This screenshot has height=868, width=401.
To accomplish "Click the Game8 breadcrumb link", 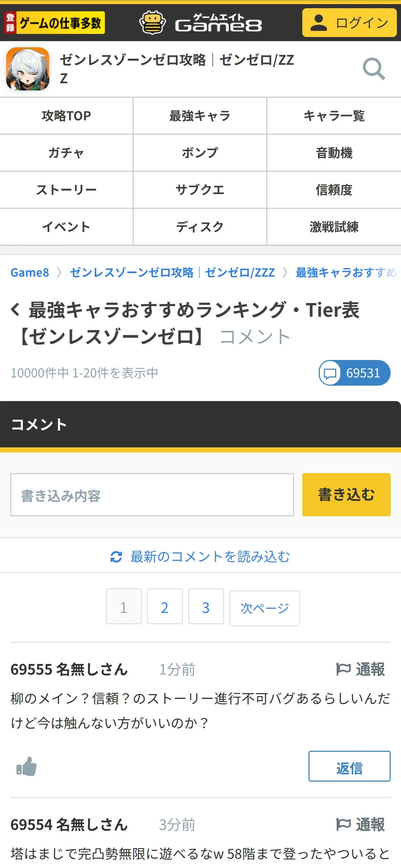I will click(x=30, y=273).
